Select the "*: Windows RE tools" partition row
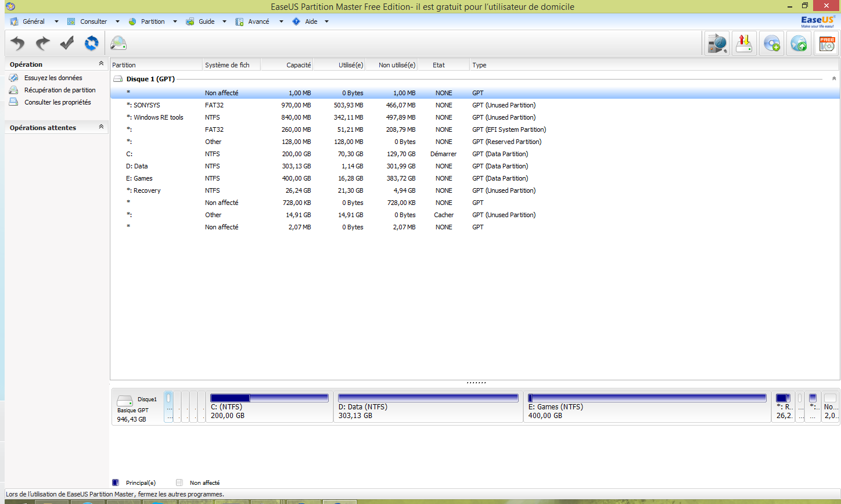 475,117
